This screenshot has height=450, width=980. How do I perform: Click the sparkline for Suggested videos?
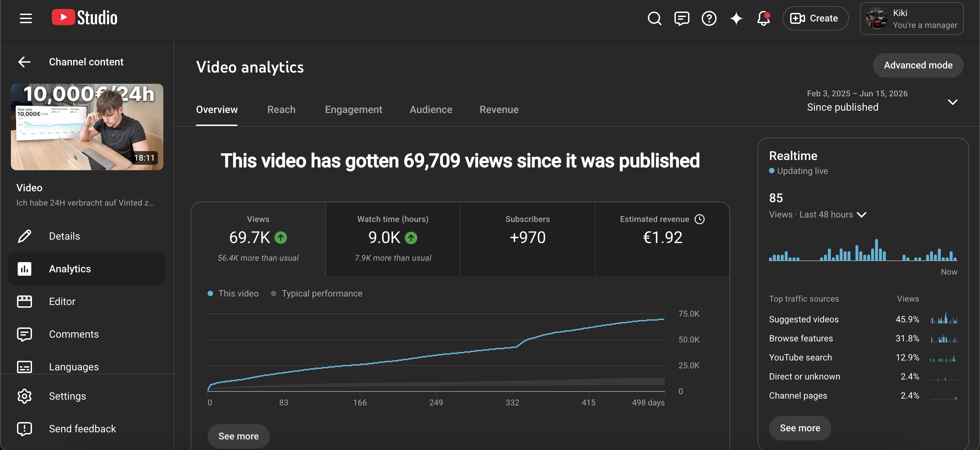click(944, 318)
